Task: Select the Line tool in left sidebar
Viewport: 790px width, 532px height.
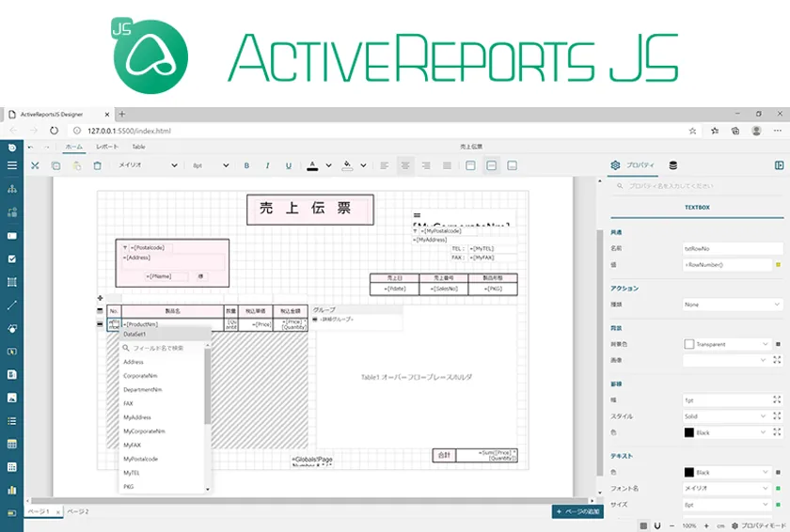Action: [x=12, y=305]
